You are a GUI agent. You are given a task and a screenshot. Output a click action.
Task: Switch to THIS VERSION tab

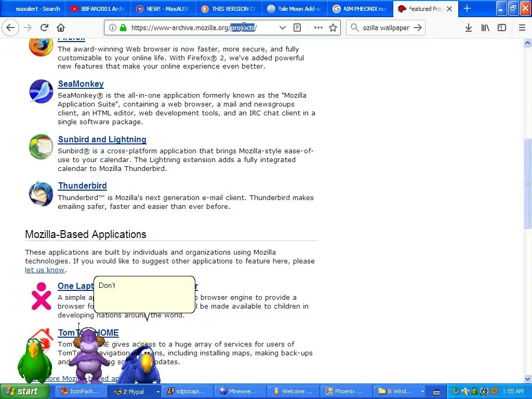[x=229, y=9]
